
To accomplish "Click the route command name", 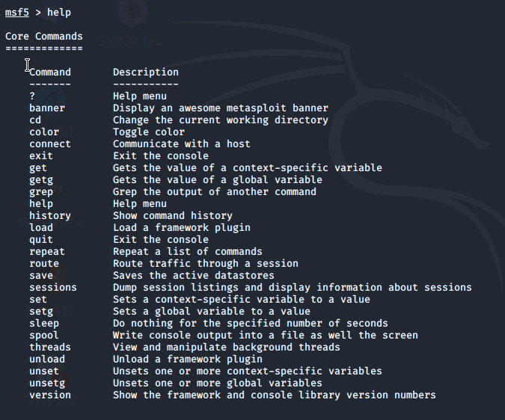I will [x=44, y=264].
